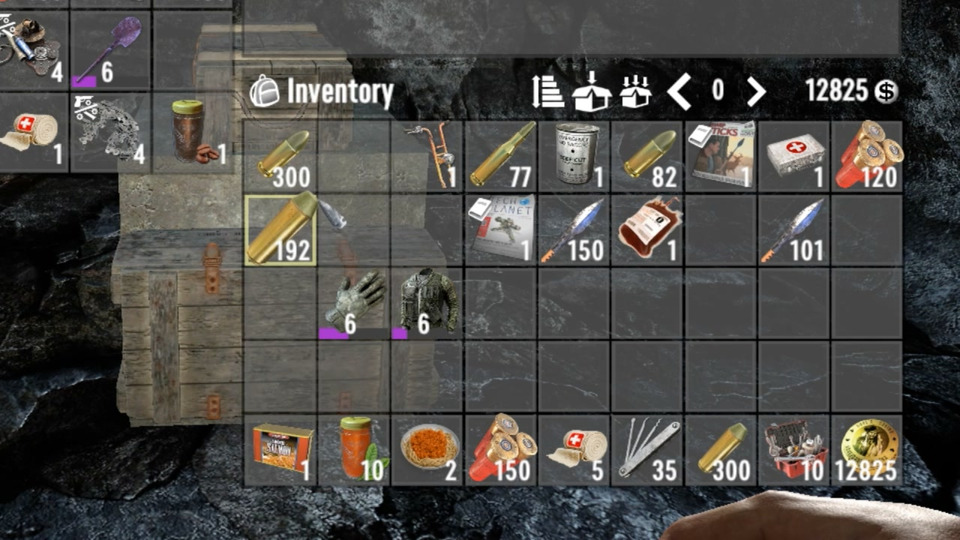
Task: Click the multi-box stash all icon
Action: click(635, 91)
